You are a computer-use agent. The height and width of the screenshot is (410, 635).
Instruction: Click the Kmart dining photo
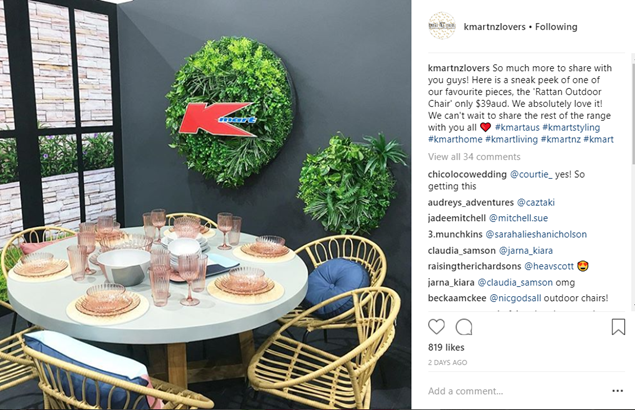click(206, 205)
